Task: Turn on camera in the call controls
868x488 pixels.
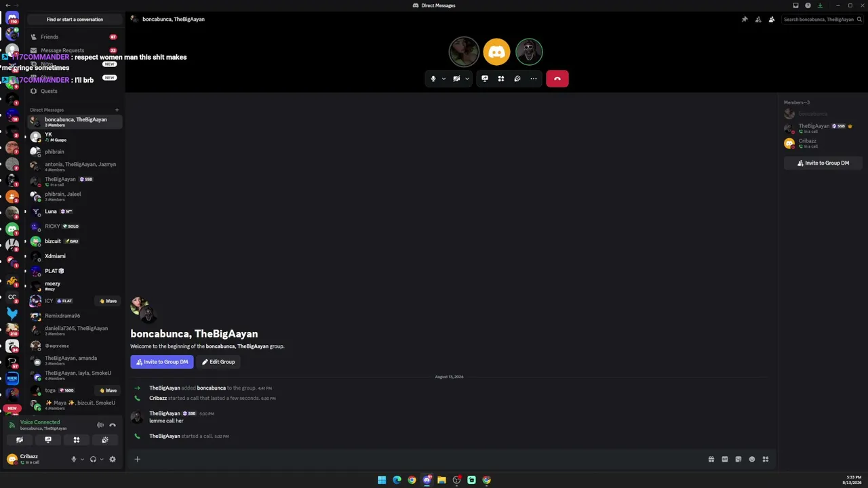Action: tap(456, 79)
